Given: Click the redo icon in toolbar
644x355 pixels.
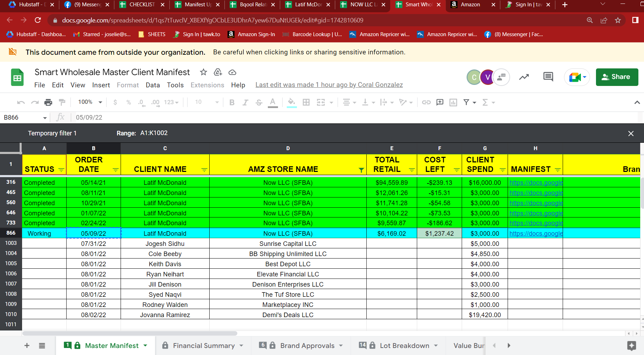Looking at the screenshot, I should pyautogui.click(x=35, y=102).
